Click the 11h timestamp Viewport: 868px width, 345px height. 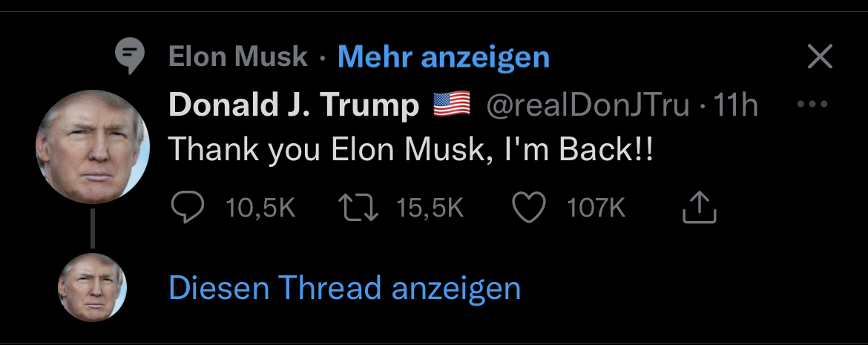pos(734,106)
